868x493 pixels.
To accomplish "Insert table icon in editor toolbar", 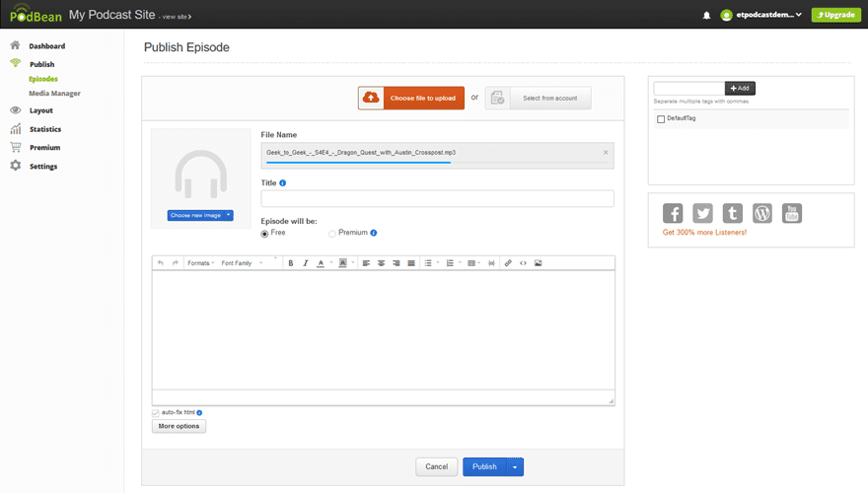I will [471, 263].
